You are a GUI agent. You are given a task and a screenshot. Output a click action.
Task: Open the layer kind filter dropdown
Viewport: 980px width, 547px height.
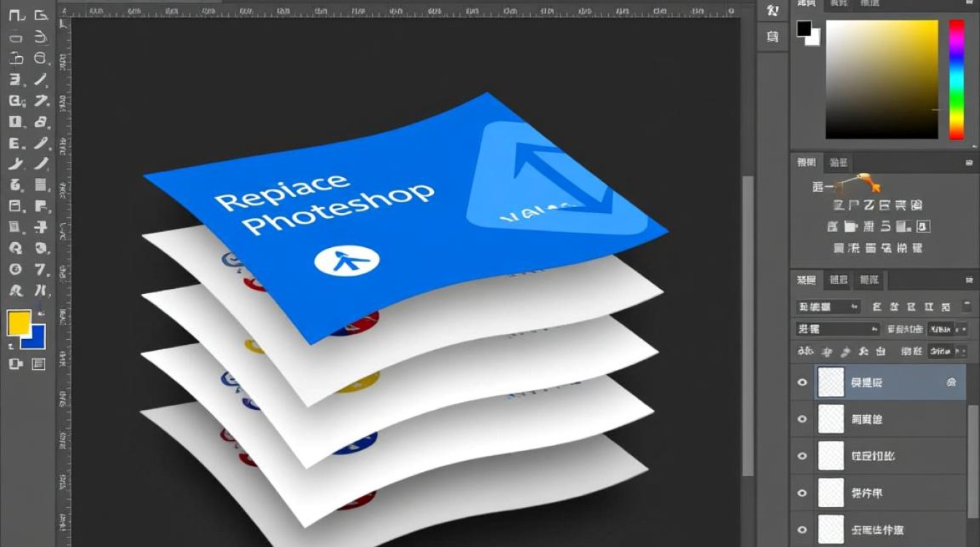point(828,307)
